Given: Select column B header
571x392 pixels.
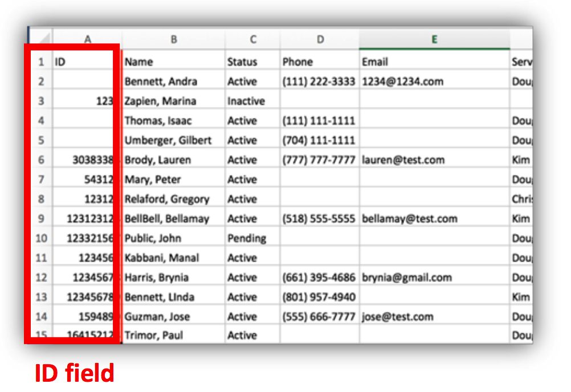Looking at the screenshot, I should [174, 39].
